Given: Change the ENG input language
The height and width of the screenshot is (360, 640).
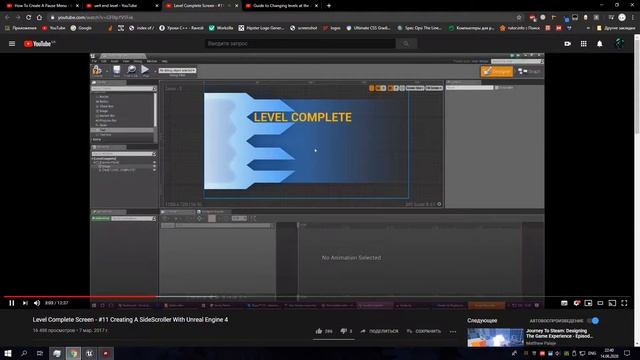Looking at the screenshot, I should tap(592, 353).
